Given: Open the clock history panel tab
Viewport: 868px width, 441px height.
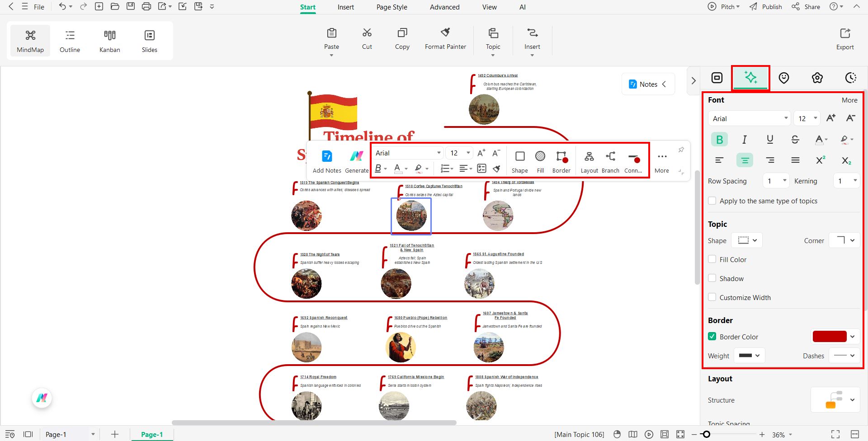Looking at the screenshot, I should pos(851,78).
